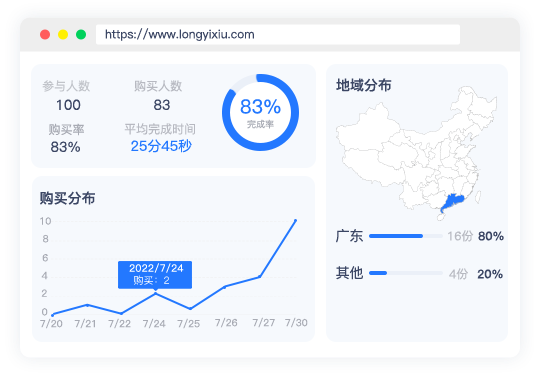
Task: Click the 7/27 data point on chart
Action: pos(260,277)
